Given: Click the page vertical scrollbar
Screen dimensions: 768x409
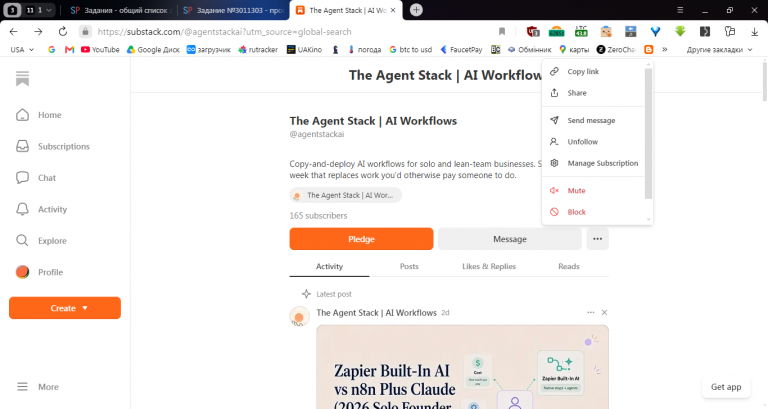Looking at the screenshot, I should tap(765, 81).
